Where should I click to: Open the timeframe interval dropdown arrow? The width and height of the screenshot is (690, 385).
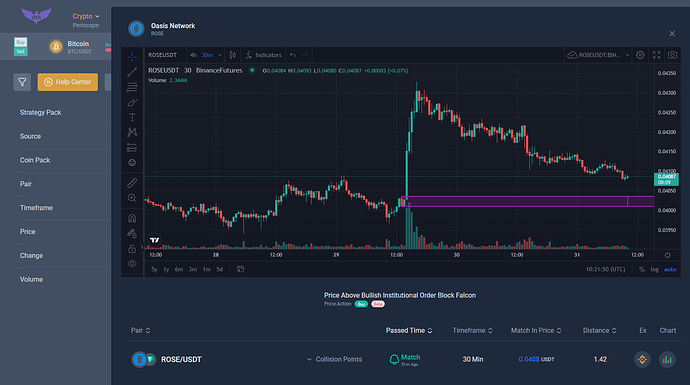pos(220,55)
